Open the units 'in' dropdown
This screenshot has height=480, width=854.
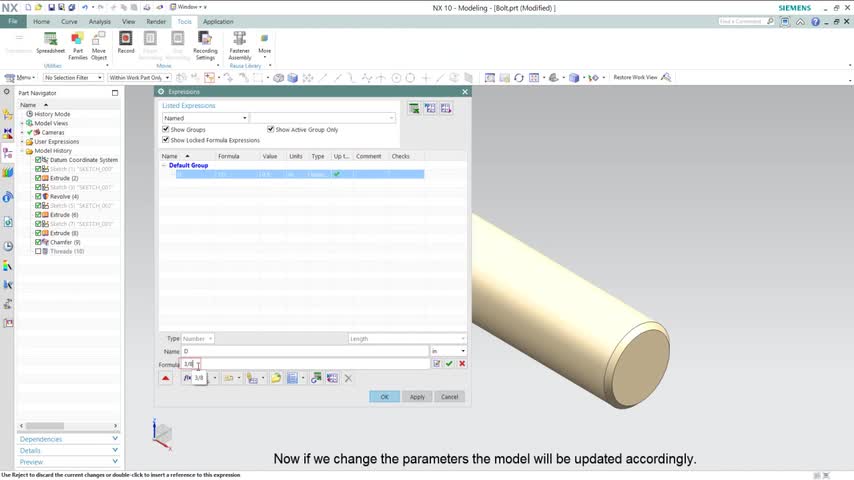pos(448,351)
